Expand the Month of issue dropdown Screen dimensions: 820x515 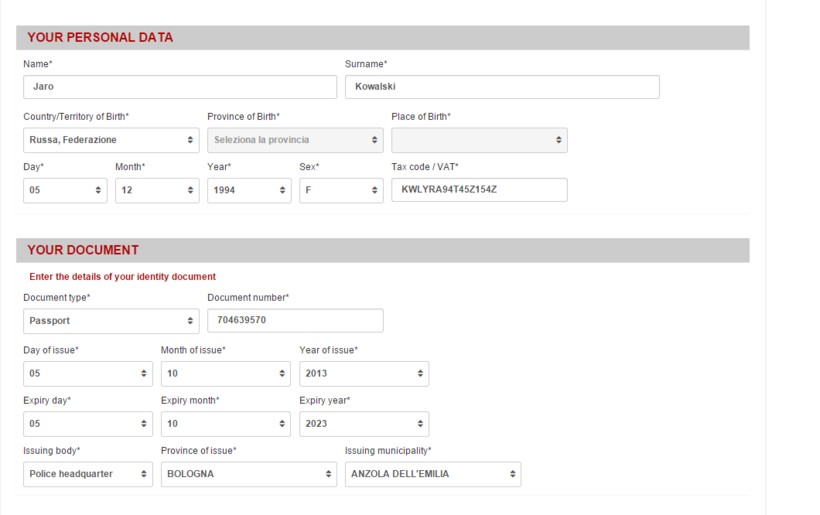tap(226, 373)
